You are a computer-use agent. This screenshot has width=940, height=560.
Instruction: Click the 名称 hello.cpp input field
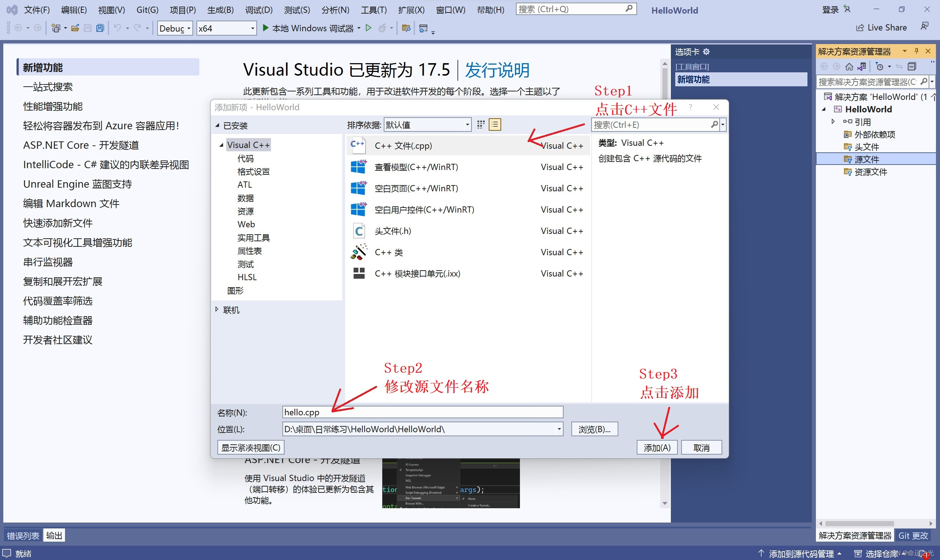[x=423, y=412]
